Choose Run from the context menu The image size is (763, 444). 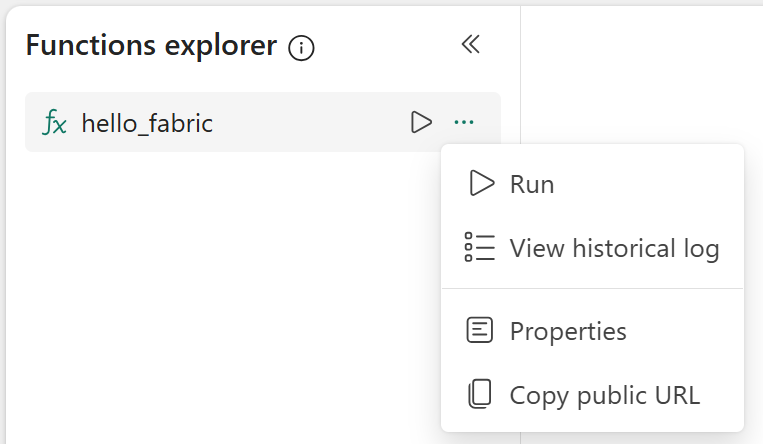[532, 184]
